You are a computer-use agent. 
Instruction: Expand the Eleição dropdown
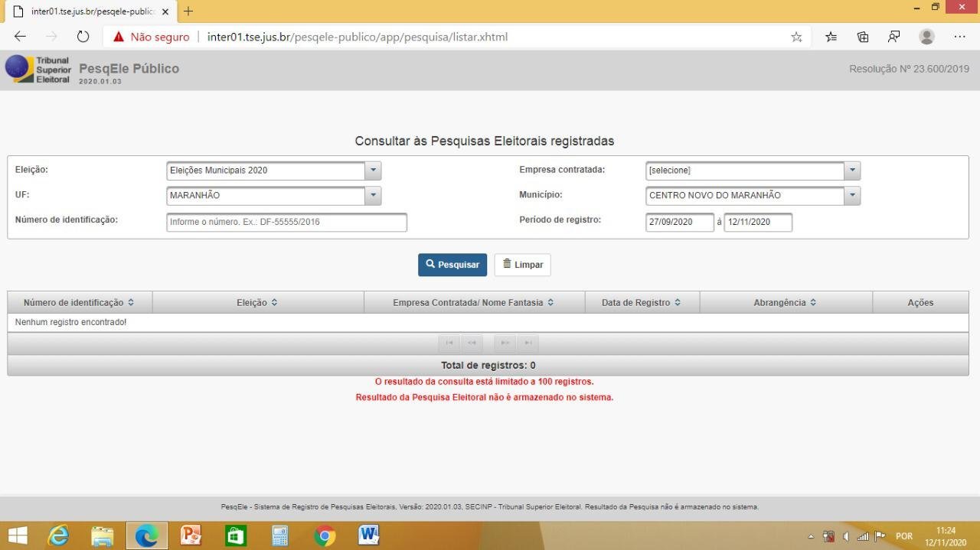pyautogui.click(x=373, y=171)
